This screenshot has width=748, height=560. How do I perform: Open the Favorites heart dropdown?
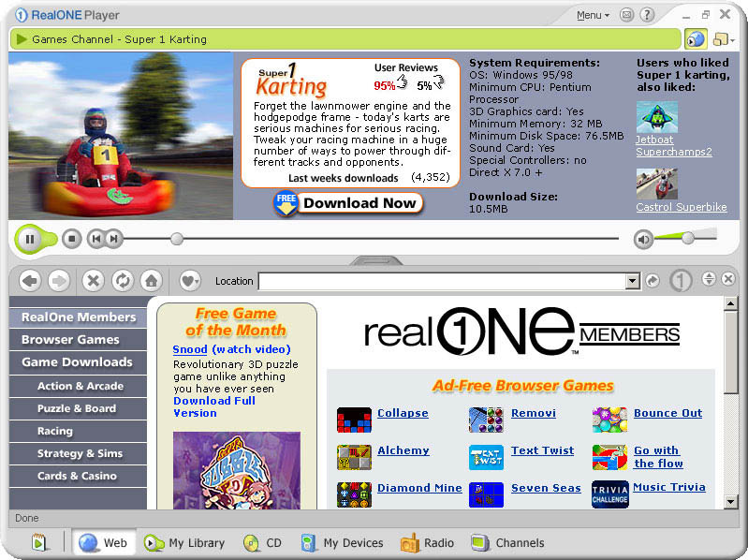190,281
